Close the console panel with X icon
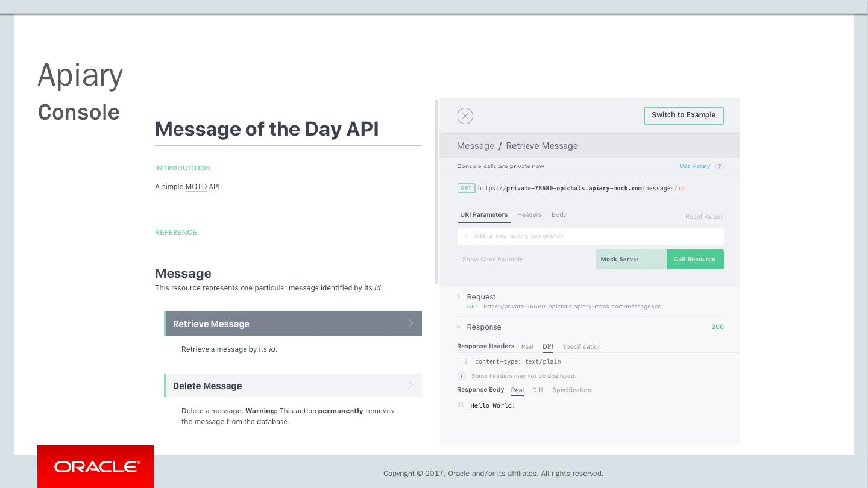 465,116
